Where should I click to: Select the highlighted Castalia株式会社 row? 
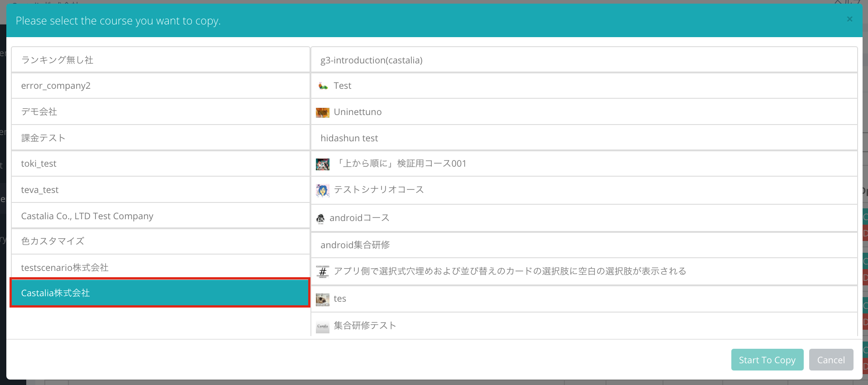[x=160, y=293]
